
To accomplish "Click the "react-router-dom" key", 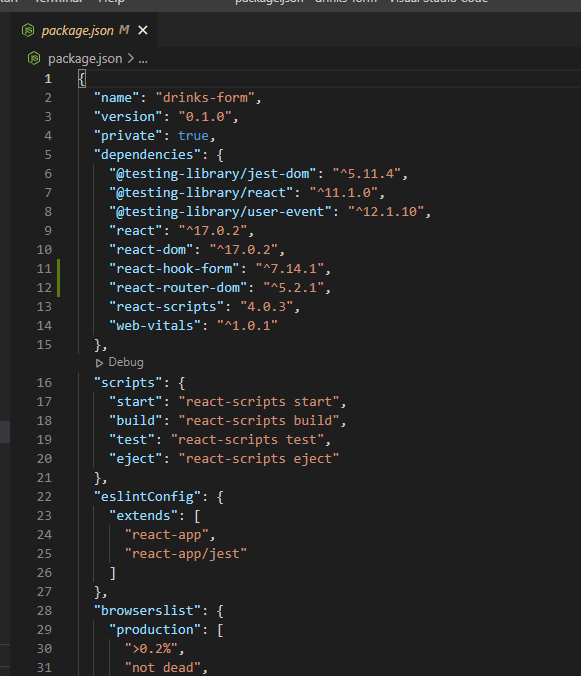I will tap(178, 288).
